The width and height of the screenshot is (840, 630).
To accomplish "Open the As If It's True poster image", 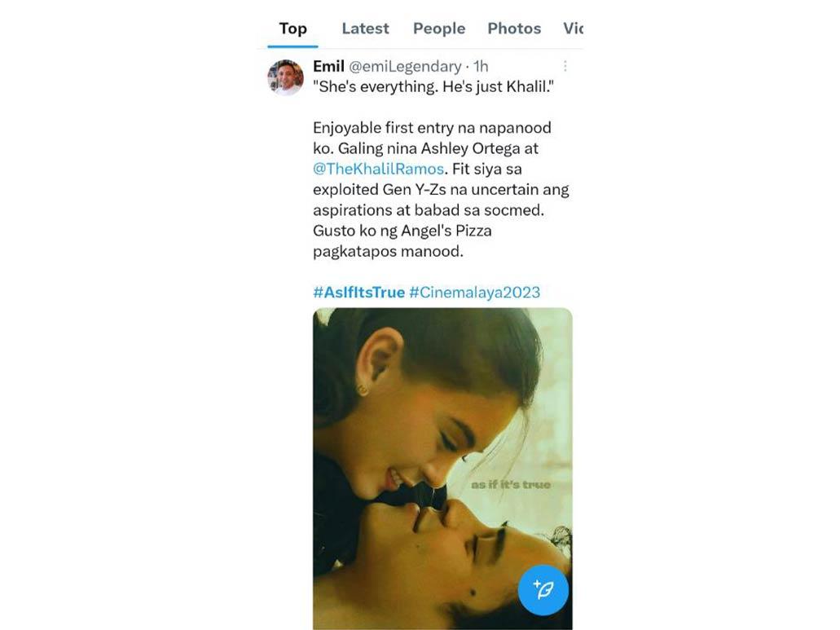I will tap(442, 468).
